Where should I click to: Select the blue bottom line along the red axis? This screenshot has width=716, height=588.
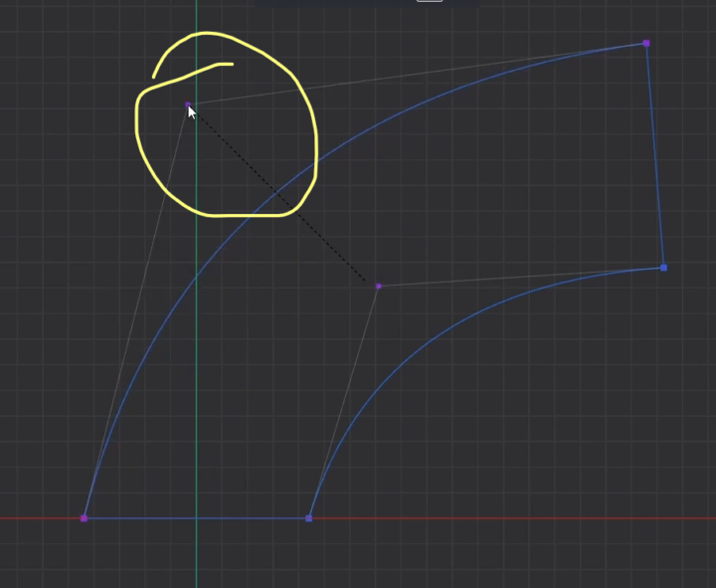coord(196,518)
